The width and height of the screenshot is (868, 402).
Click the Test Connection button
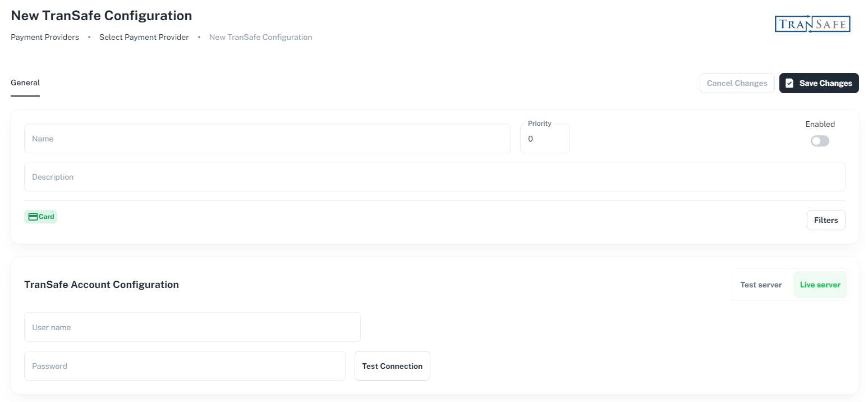392,366
